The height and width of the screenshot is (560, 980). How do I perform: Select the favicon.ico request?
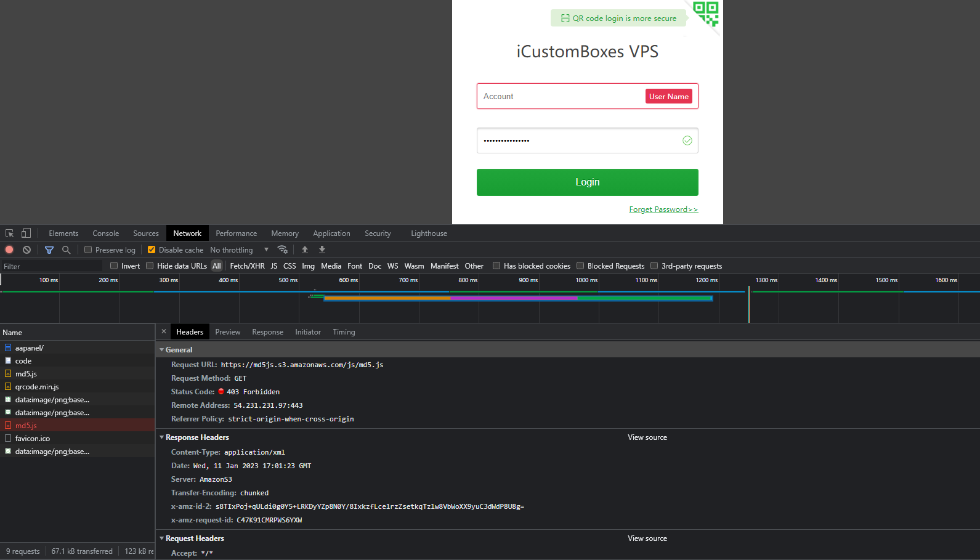point(78,439)
